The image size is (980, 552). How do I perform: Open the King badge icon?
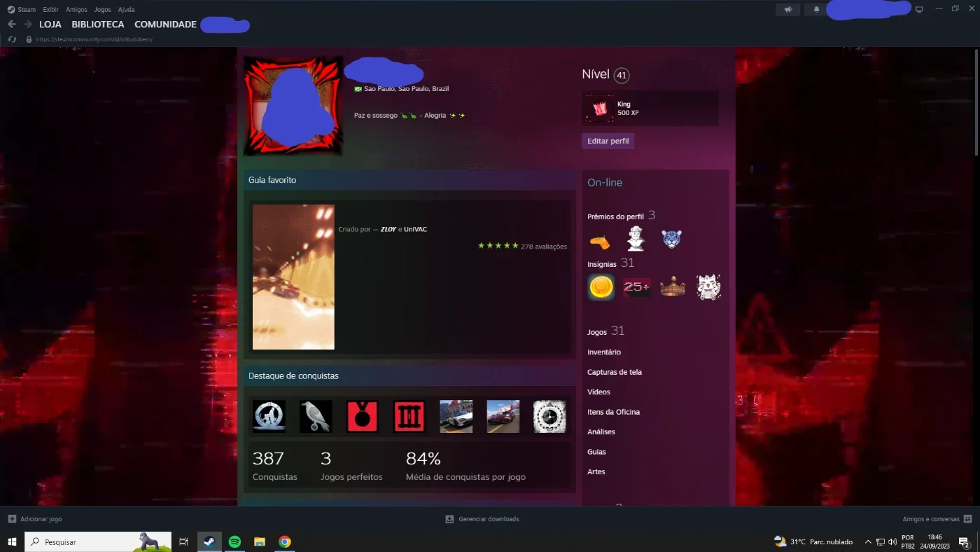point(600,109)
